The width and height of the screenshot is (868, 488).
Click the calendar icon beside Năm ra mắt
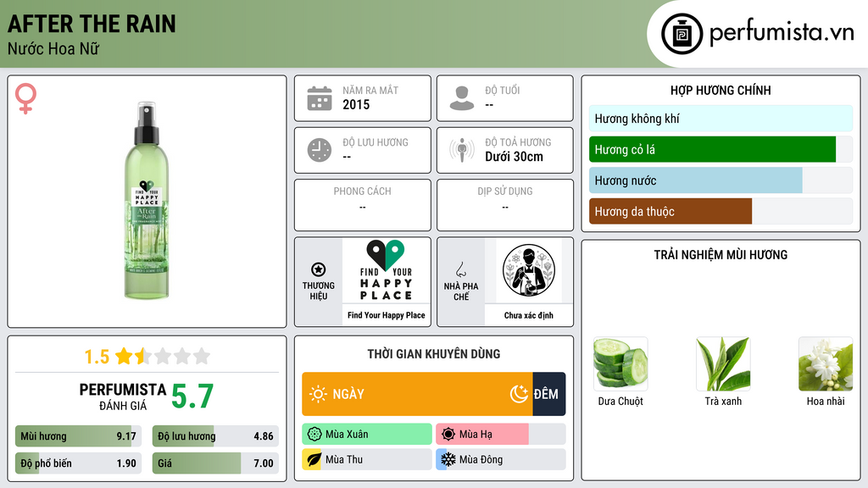(x=320, y=98)
